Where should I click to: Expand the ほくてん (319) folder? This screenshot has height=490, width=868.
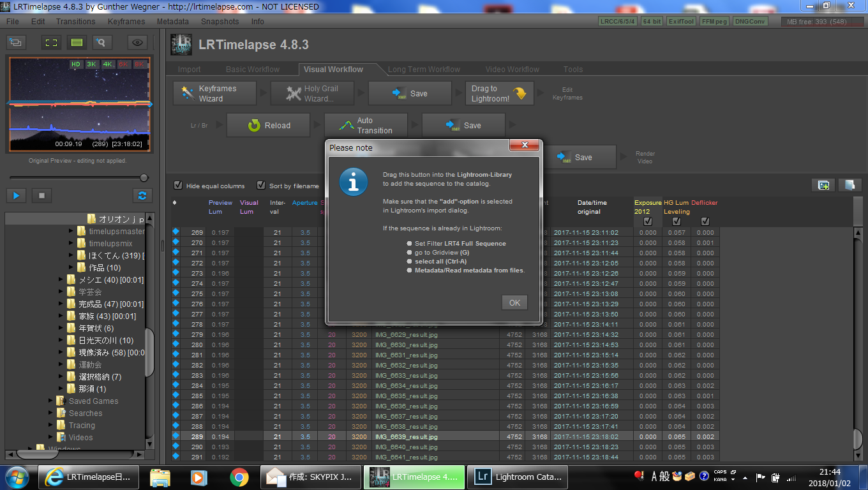pyautogui.click(x=71, y=255)
